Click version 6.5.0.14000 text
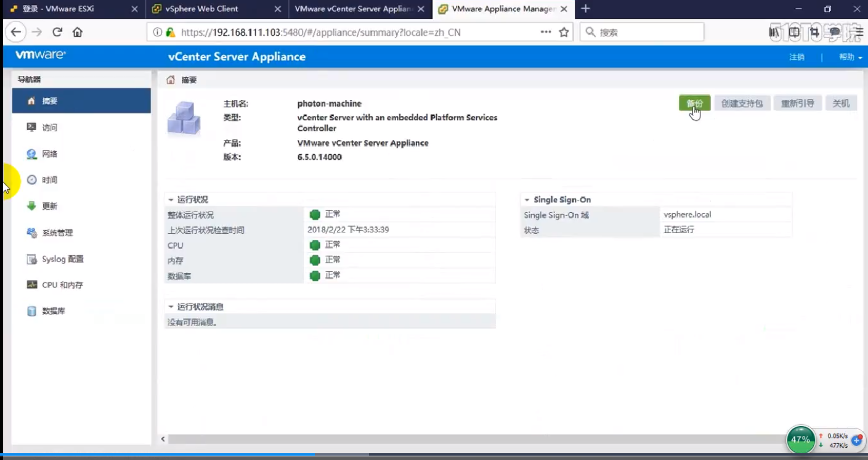868x460 pixels. (x=320, y=157)
